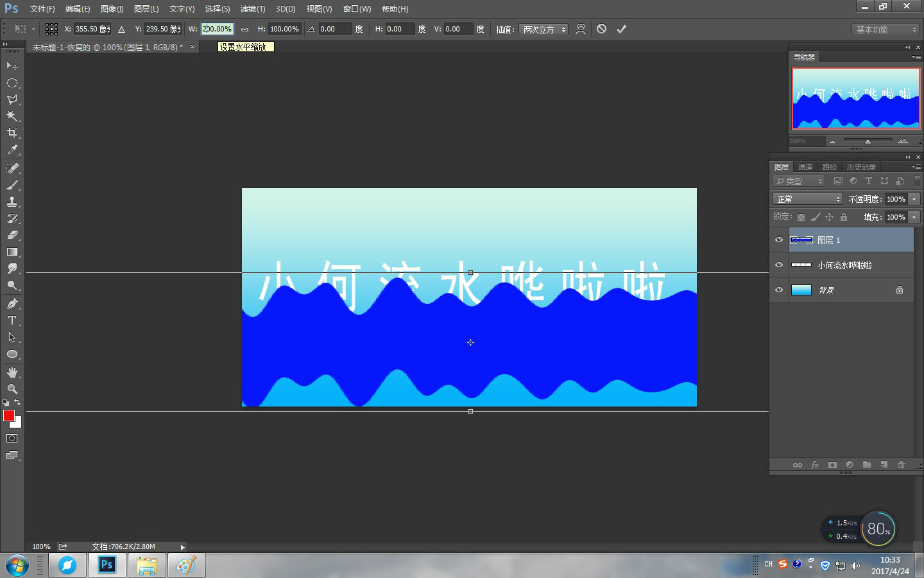The image size is (924, 578).
Task: Switch to the 通道 tab
Action: pyautogui.click(x=805, y=167)
